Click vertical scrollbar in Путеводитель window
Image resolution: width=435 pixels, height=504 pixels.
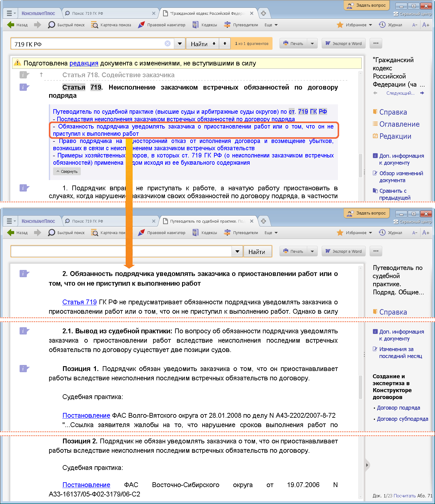tap(360, 387)
